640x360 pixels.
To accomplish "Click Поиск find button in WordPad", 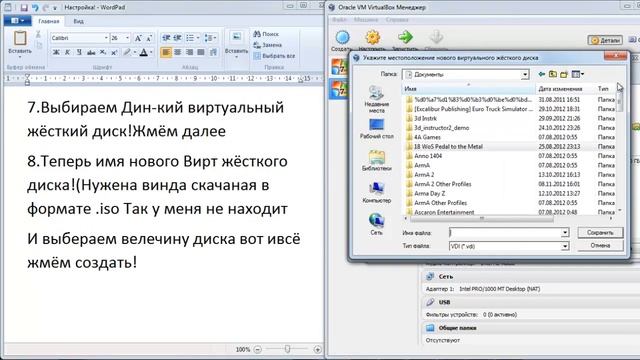I will tap(266, 34).
